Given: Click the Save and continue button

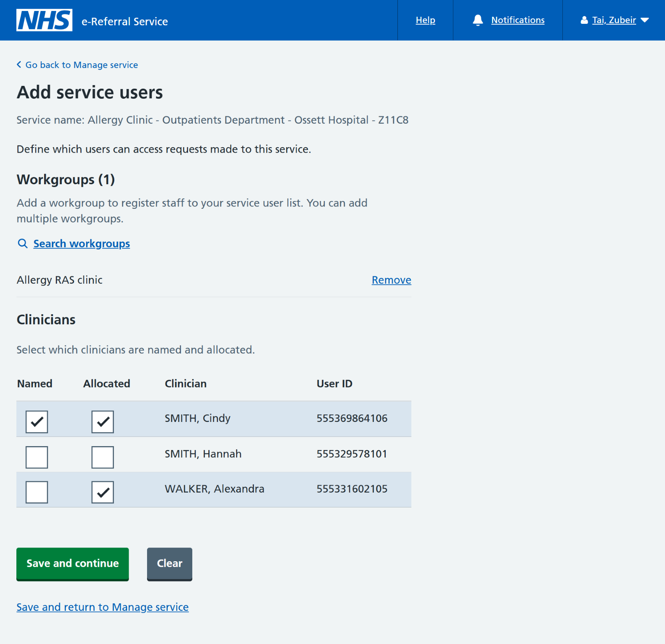Looking at the screenshot, I should (73, 564).
